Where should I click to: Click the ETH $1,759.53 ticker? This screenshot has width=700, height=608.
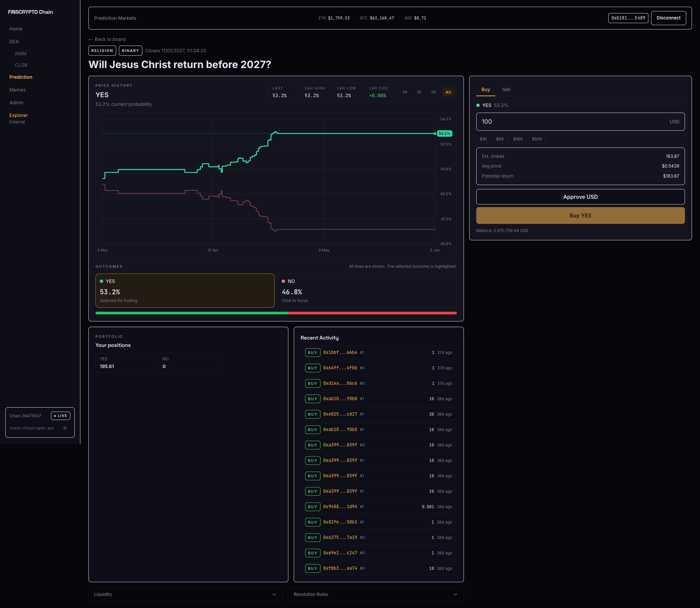[334, 18]
